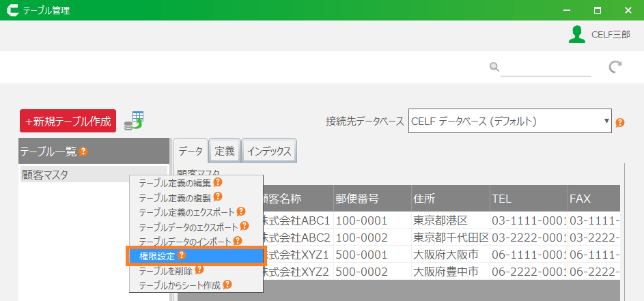Click the 顧客名称 column header
The image size is (644, 301).
point(298,199)
